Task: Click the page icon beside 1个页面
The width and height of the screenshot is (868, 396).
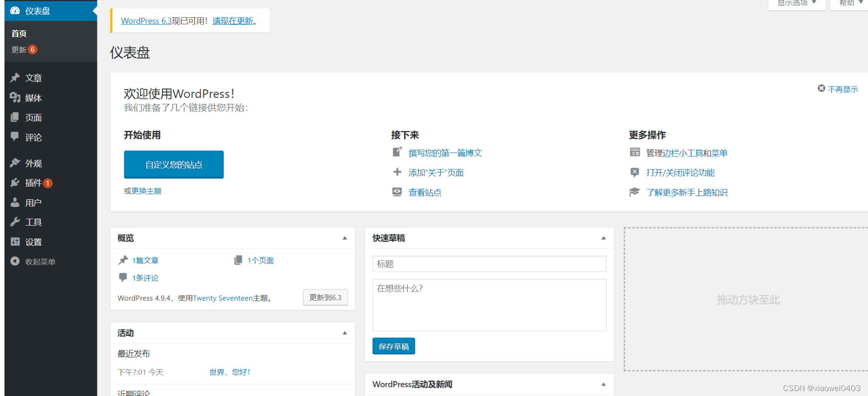Action: 238,260
